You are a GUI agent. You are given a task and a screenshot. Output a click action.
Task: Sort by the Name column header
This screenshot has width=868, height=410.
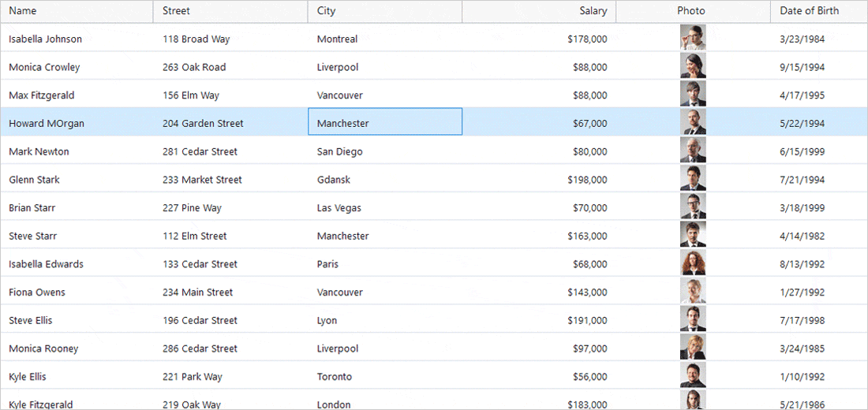click(22, 11)
